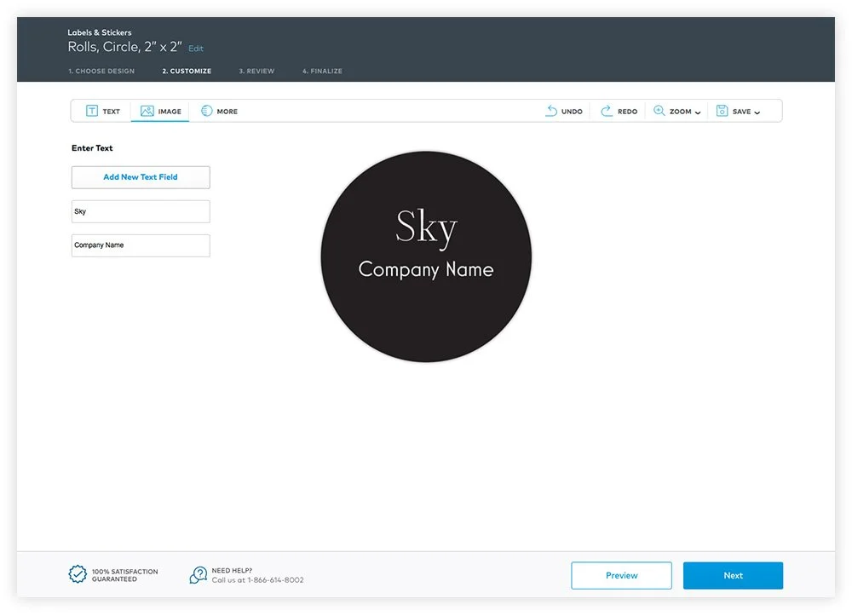Select the Sky text on the label

[x=426, y=227]
